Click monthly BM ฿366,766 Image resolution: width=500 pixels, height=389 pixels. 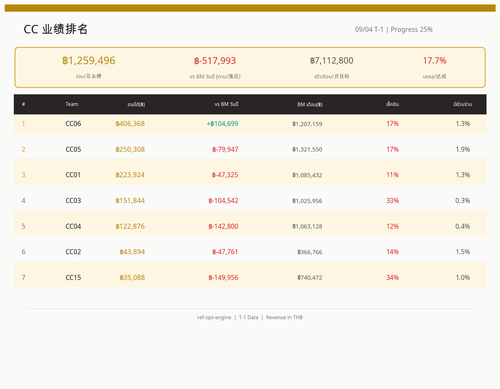[310, 252]
